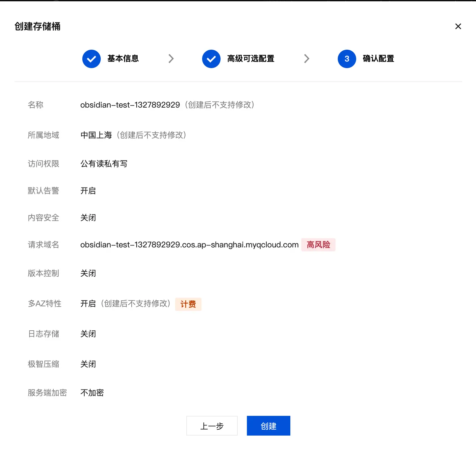Screen dimensions: 476x454
Task: Click the request domain myqcloud.com URL
Action: click(x=189, y=245)
